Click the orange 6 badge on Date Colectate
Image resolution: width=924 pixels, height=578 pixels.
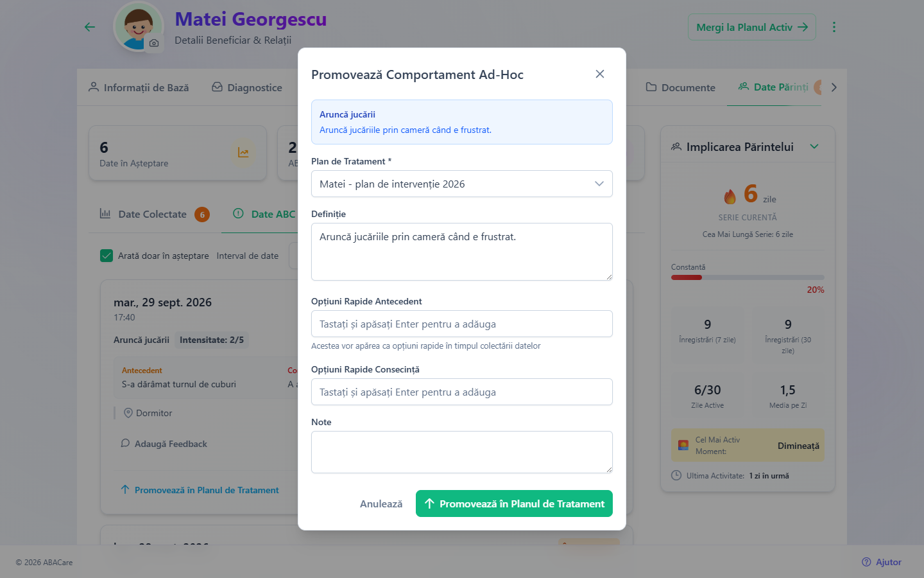[x=202, y=215]
